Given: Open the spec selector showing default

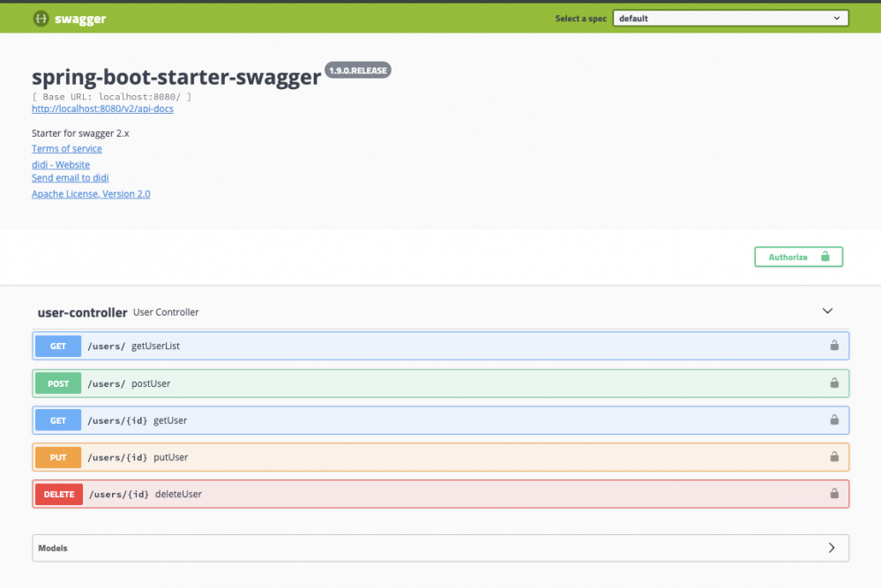Looking at the screenshot, I should 730,18.
